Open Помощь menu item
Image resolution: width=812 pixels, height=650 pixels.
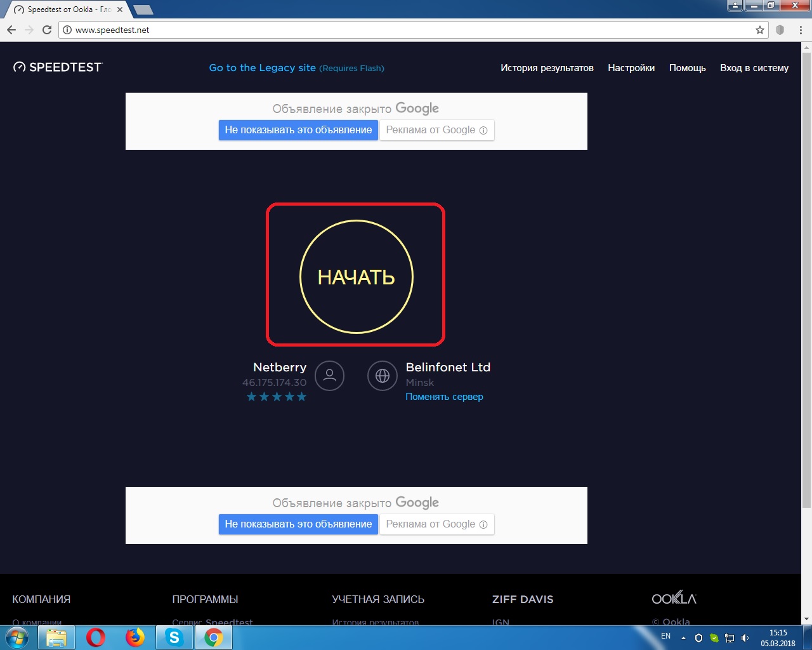(687, 68)
